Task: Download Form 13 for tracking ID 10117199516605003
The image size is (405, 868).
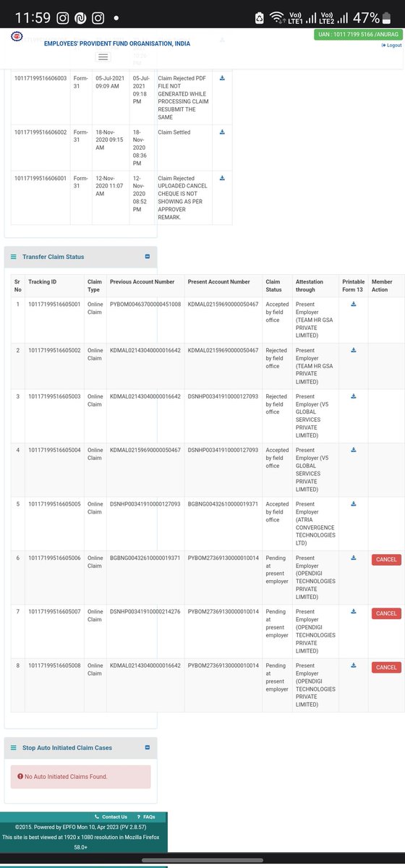Action: (354, 396)
